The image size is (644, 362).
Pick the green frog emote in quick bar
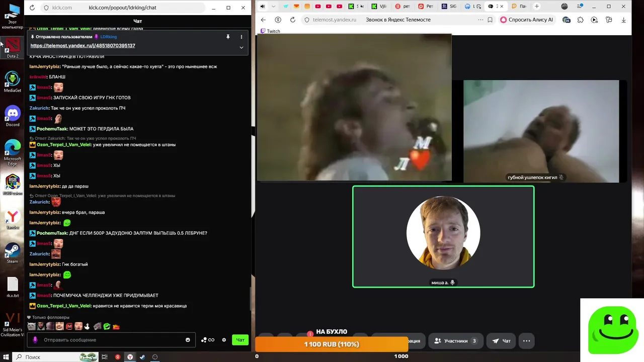point(107,326)
